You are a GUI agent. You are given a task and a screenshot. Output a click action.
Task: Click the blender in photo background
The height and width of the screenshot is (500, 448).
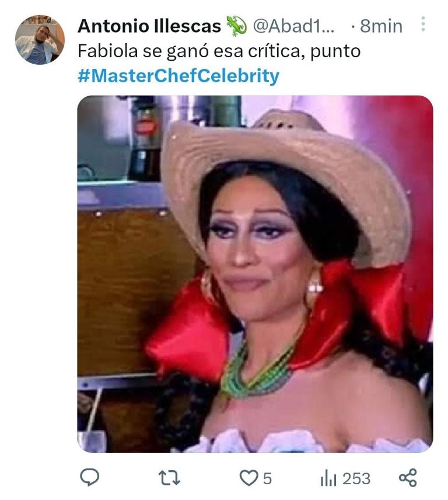(x=145, y=140)
